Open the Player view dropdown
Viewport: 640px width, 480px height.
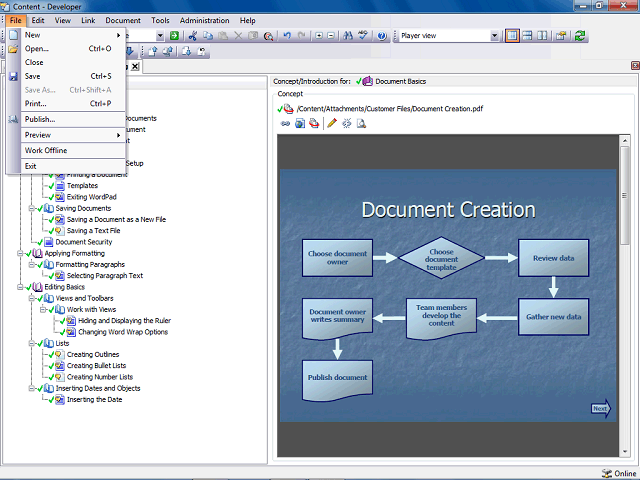pos(494,36)
